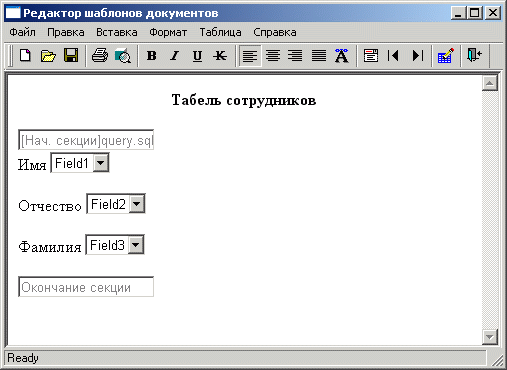This screenshot has height=370, width=507.
Task: Expand the Field1 dropdown arrow
Action: [x=100, y=163]
